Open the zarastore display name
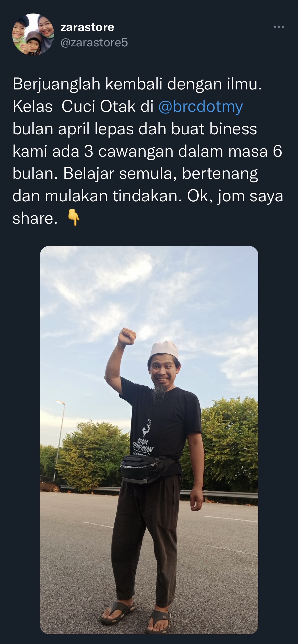The image size is (298, 644). (87, 27)
